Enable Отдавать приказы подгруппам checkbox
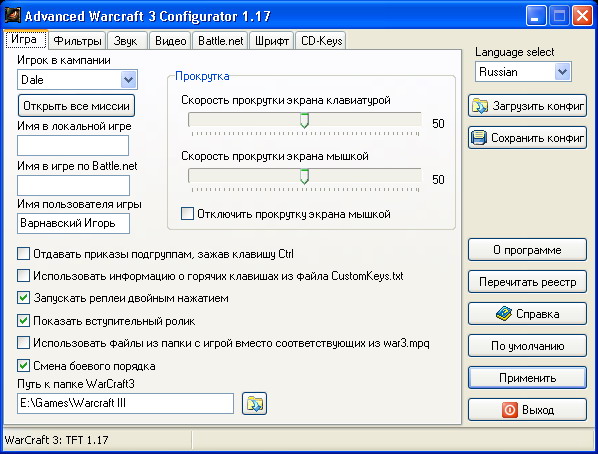 point(23,254)
